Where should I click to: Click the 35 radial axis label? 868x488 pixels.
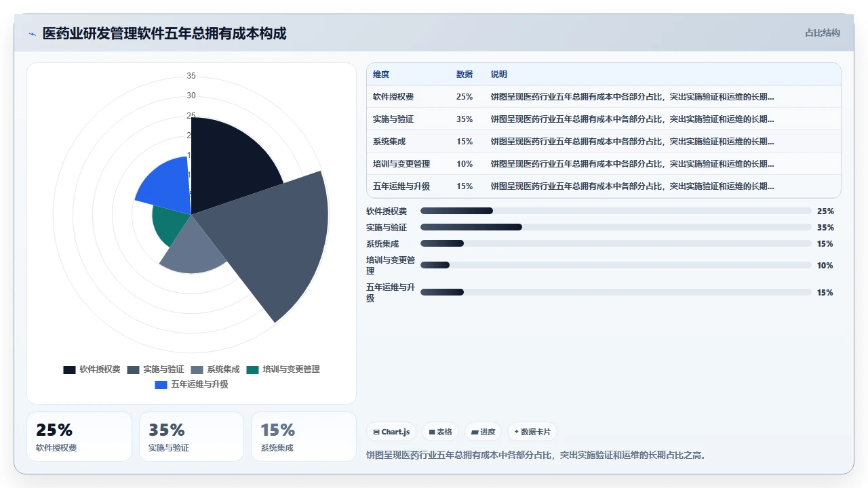[191, 76]
